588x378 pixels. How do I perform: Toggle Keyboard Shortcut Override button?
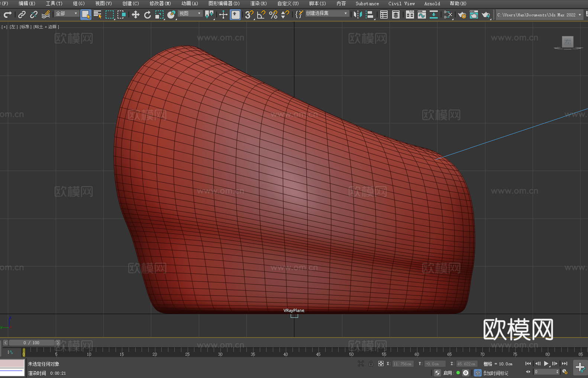coord(235,14)
